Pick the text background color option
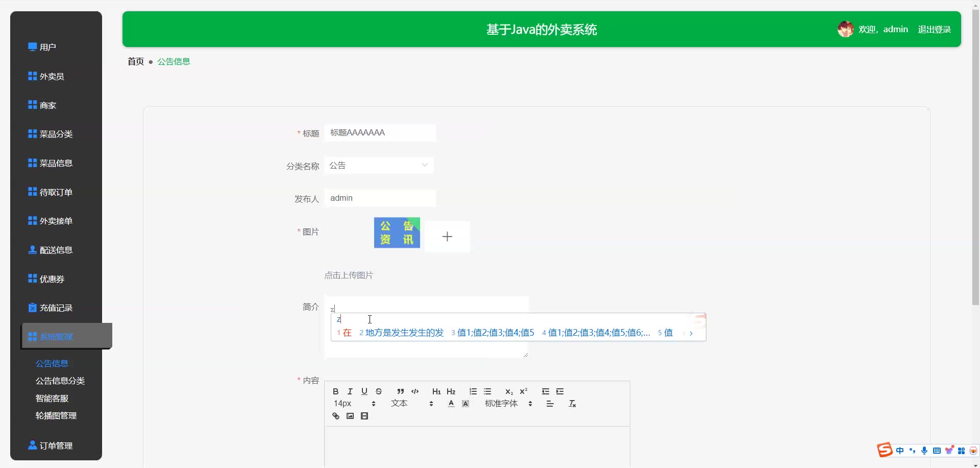980x468 pixels. pos(465,404)
